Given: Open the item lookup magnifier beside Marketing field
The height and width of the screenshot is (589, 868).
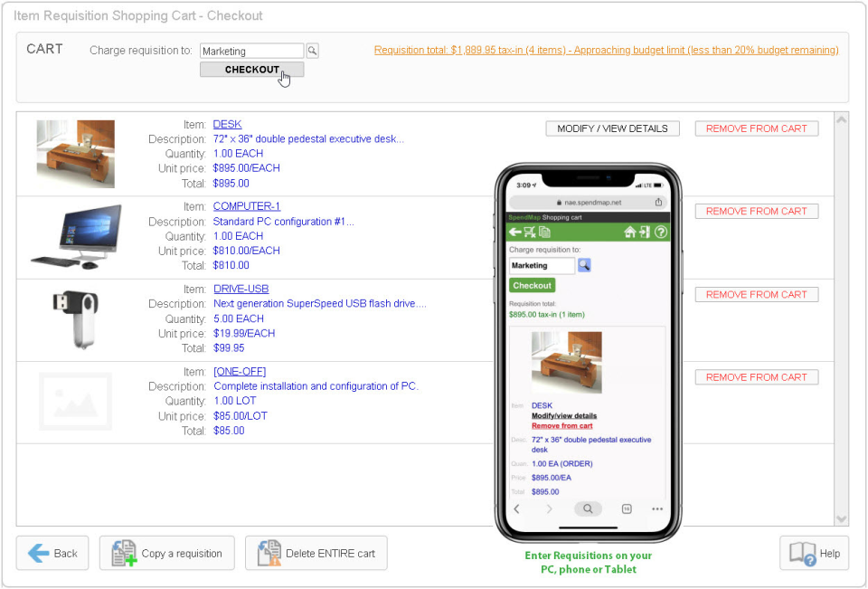Looking at the screenshot, I should (x=312, y=51).
